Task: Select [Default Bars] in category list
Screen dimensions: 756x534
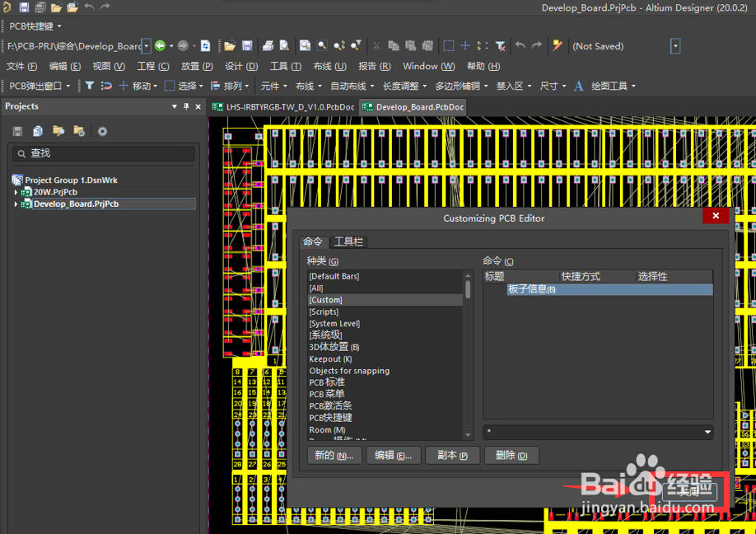Action: click(x=385, y=276)
